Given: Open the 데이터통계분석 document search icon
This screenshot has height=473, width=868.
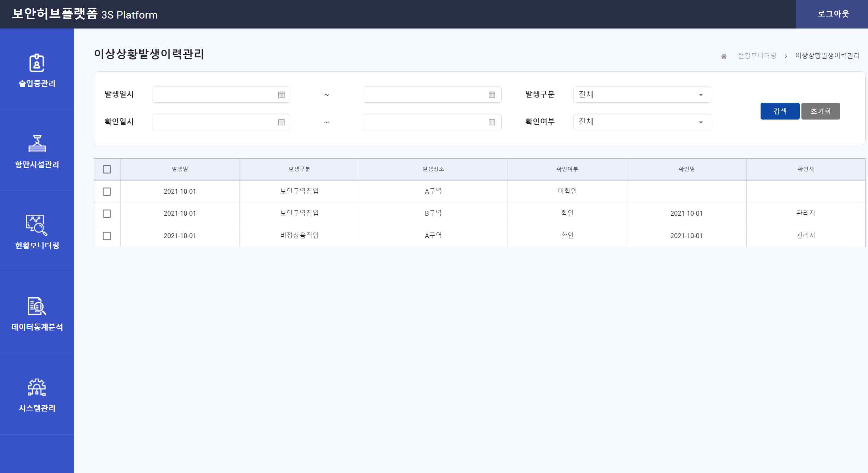Looking at the screenshot, I should coord(37,306).
